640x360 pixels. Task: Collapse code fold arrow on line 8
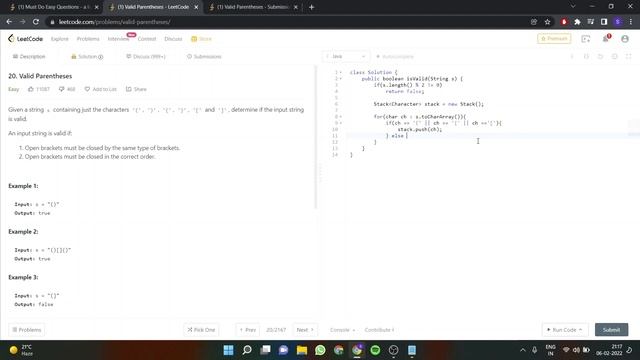(341, 117)
